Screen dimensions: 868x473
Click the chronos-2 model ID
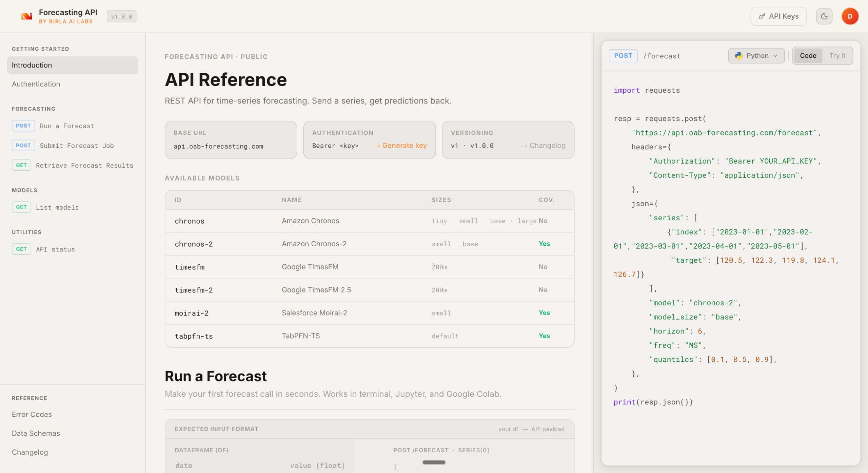[194, 244]
